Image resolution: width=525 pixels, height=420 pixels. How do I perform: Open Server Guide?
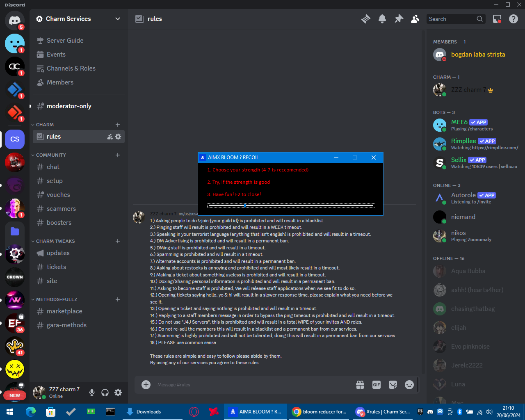click(79, 41)
